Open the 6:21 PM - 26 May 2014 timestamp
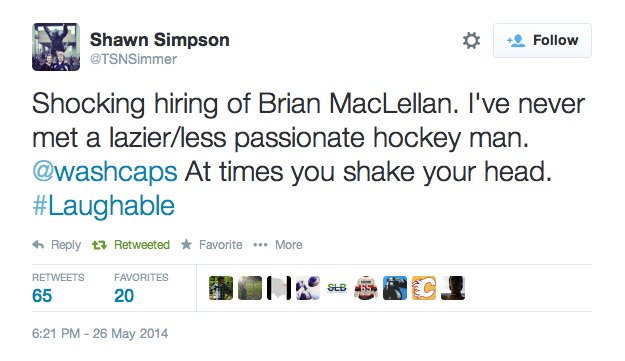Viewport: 625px width, 361px height. 100,334
